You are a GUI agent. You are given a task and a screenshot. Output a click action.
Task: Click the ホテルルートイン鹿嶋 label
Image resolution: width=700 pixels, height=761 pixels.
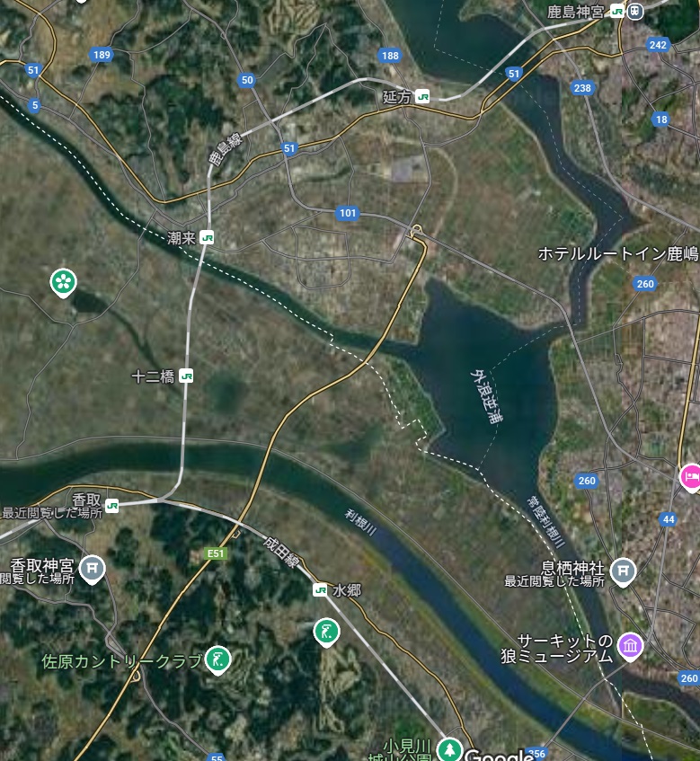[619, 254]
